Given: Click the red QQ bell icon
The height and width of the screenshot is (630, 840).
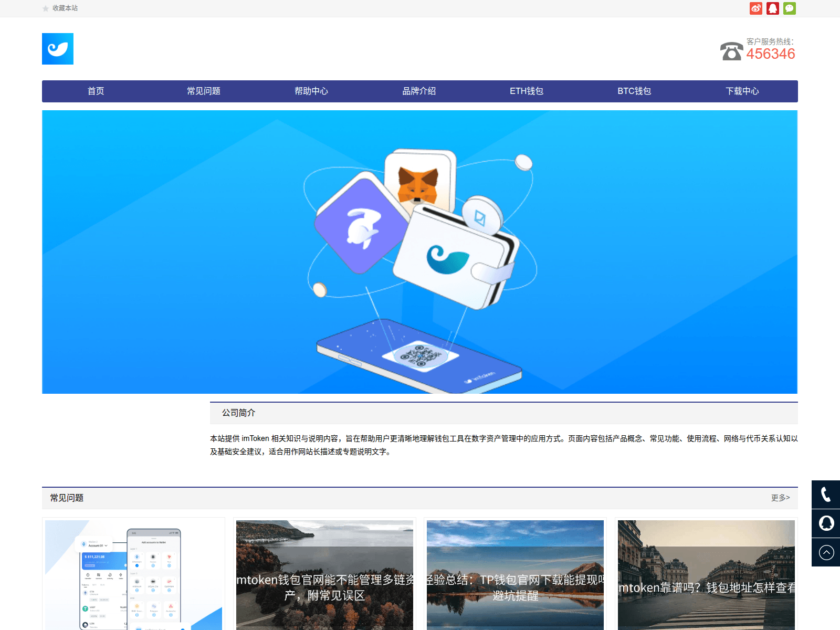Looking at the screenshot, I should [x=772, y=8].
